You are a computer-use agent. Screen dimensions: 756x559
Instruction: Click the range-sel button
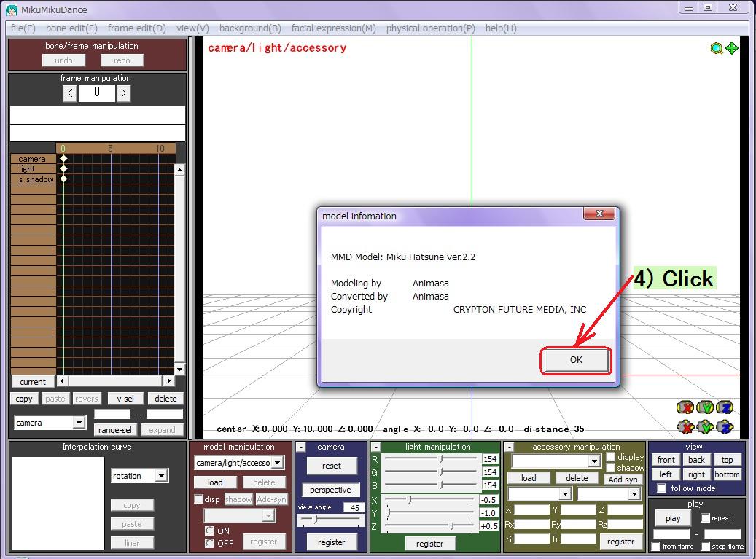click(x=114, y=429)
